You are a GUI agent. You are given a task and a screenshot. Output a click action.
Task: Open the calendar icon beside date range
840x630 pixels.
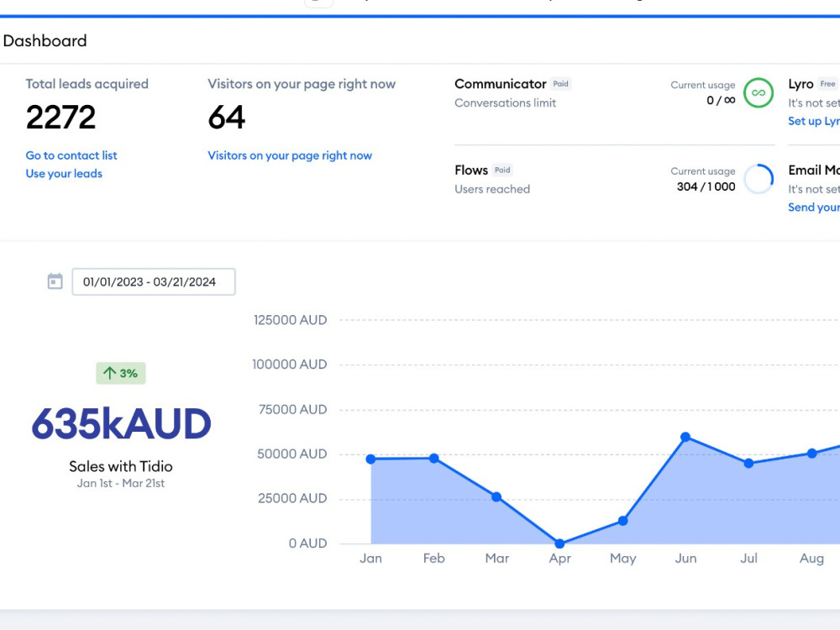coord(55,281)
